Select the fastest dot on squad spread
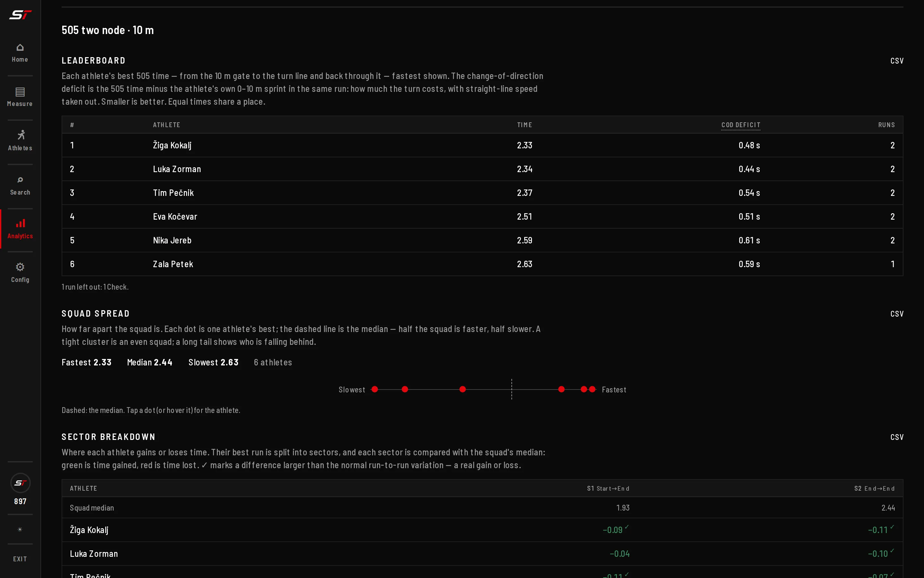This screenshot has height=578, width=924. [x=592, y=389]
